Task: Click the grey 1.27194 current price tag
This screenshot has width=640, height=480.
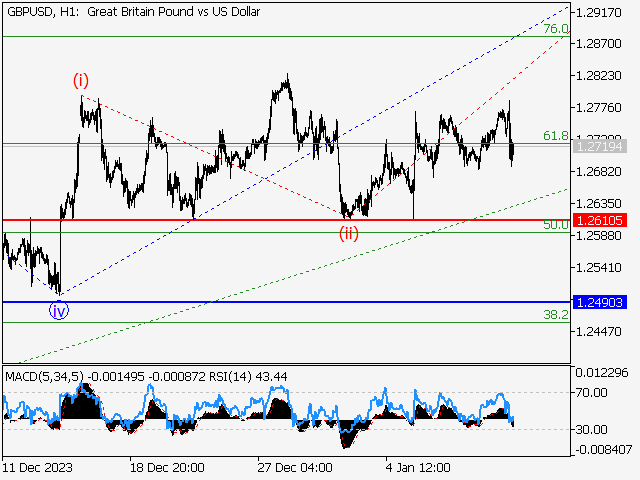Action: tap(600, 146)
